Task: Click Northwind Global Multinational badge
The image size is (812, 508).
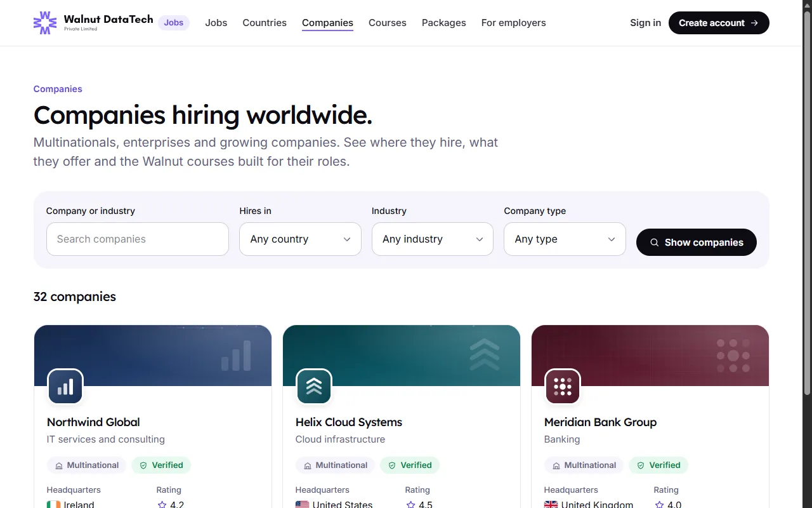Action: (87, 465)
